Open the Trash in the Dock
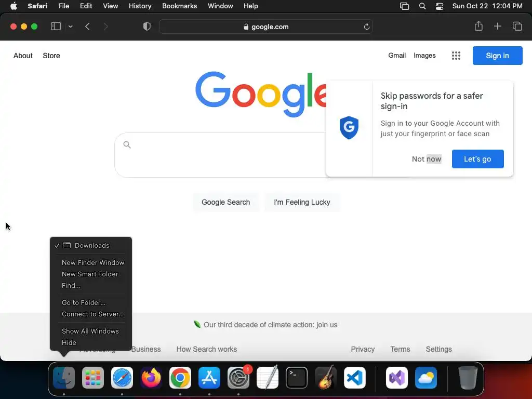The image size is (532, 399). click(468, 378)
